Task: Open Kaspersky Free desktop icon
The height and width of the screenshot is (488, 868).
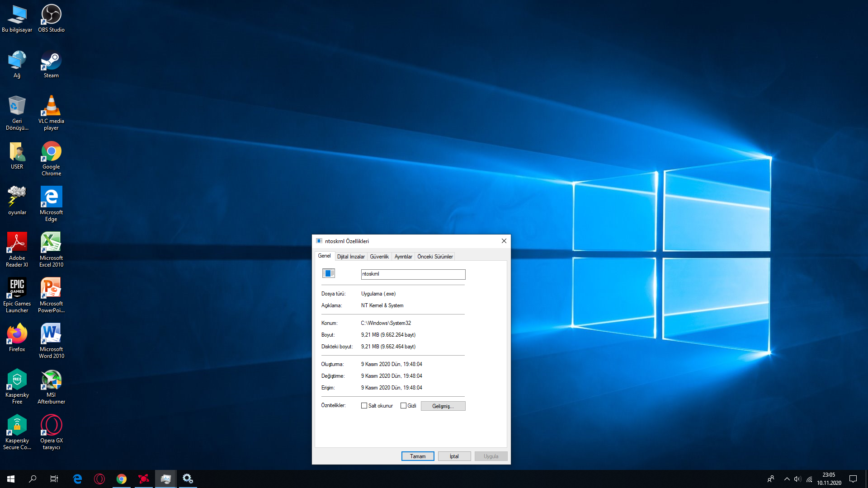Action: [x=17, y=384]
